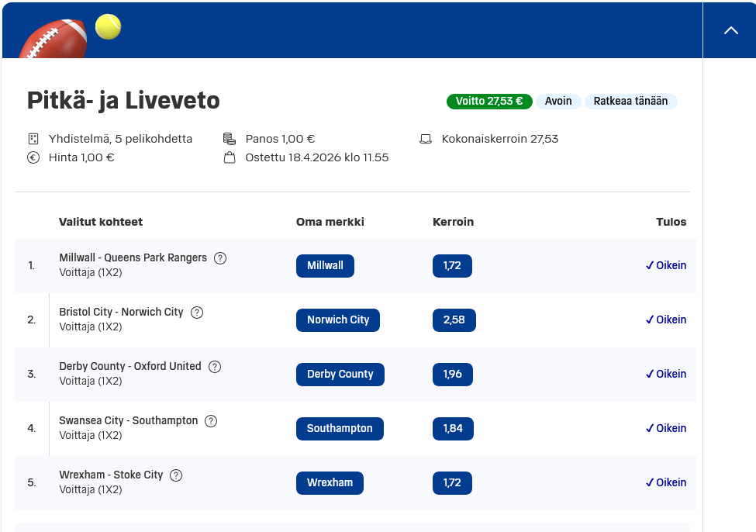Viewport: 756px width, 532px height.
Task: Click the euro icon beside Hinta
Action: [33, 157]
